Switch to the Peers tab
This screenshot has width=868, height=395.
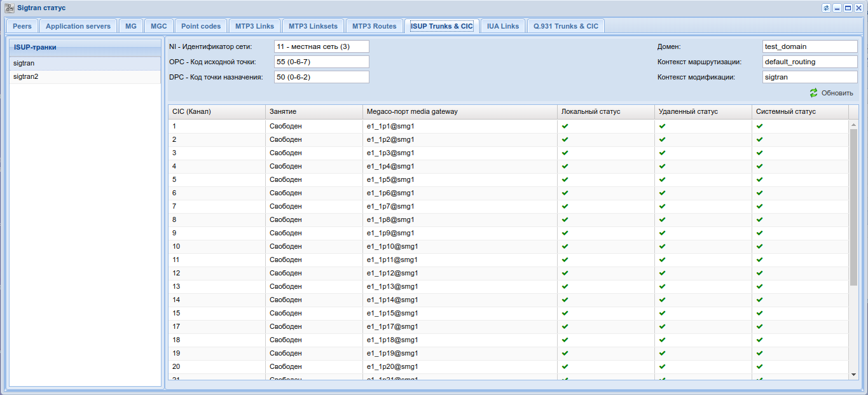point(22,26)
